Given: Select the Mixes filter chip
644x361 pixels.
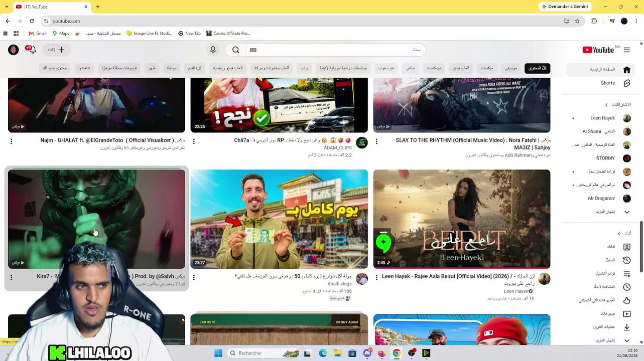Looking at the screenshot, I should point(487,68).
